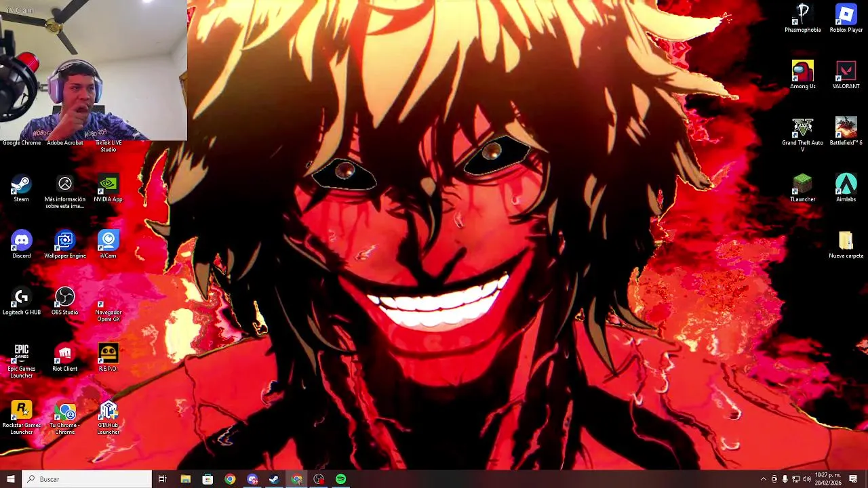The height and width of the screenshot is (488, 868).
Task: Open the NVIDIA App desktop shortcut
Action: coord(108,188)
